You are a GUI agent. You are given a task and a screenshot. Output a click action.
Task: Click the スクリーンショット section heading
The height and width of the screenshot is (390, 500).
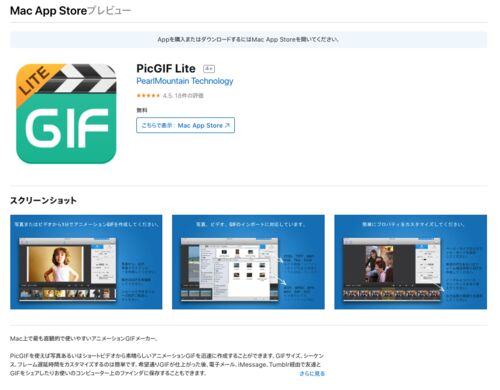coord(43,200)
